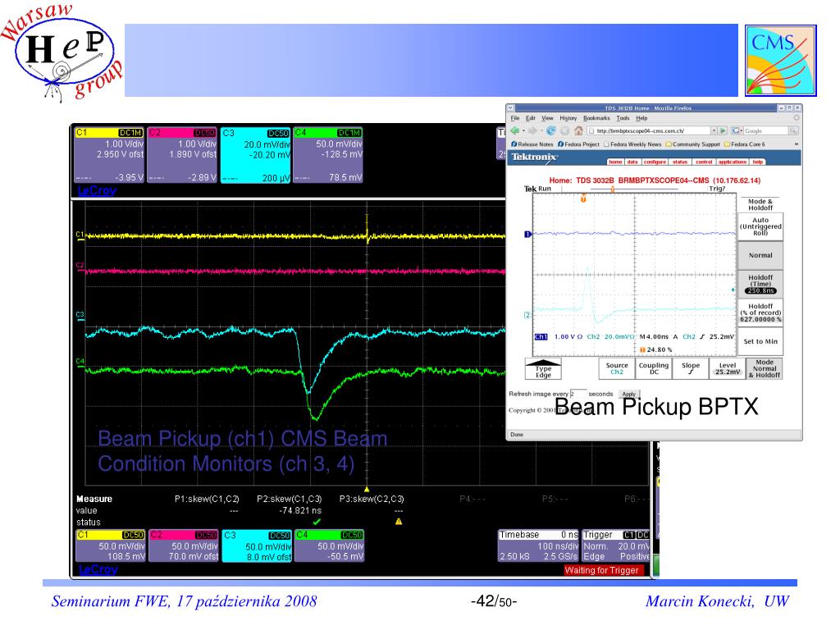This screenshot has height=630, width=840.
Task: Open the Slope trigger option
Action: 691,368
